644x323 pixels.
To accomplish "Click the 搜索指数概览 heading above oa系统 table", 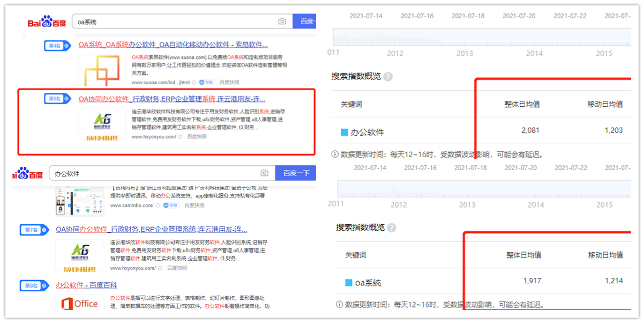I will 361,227.
